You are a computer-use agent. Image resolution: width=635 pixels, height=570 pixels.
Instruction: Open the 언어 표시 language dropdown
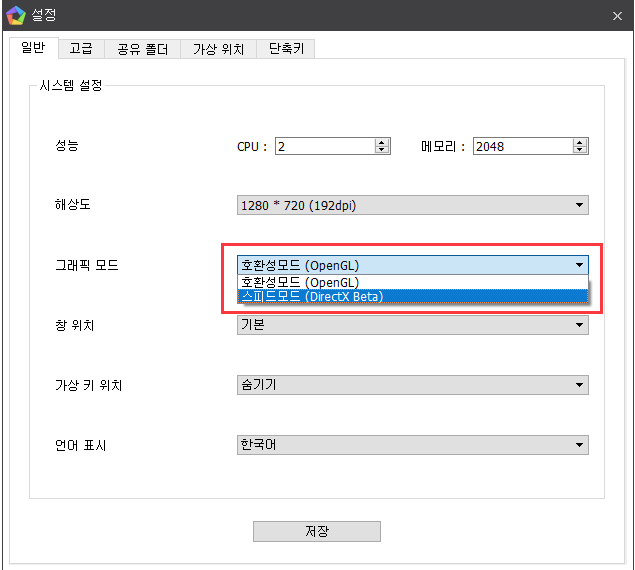pyautogui.click(x=413, y=445)
